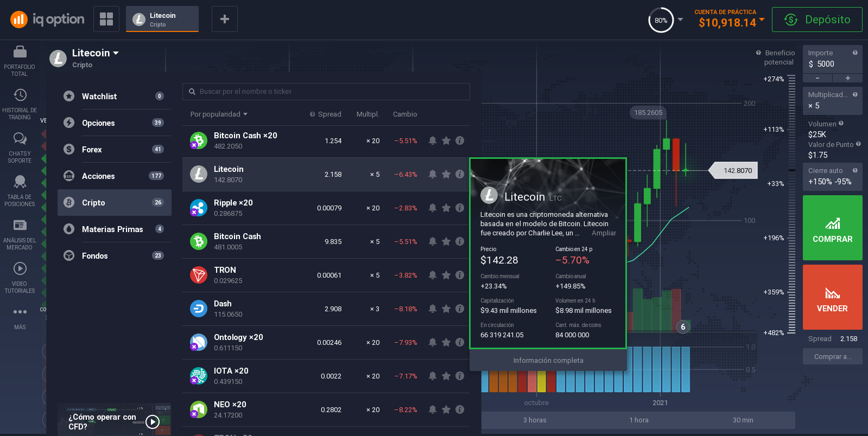This screenshot has width=868, height=436.
Task: Click the Depósito button
Action: point(817,20)
